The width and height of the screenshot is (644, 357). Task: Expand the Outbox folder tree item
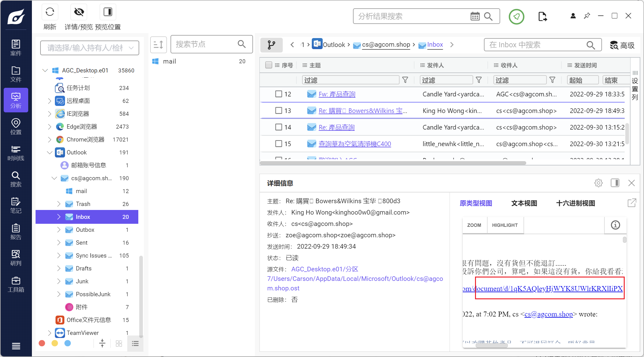tap(59, 229)
